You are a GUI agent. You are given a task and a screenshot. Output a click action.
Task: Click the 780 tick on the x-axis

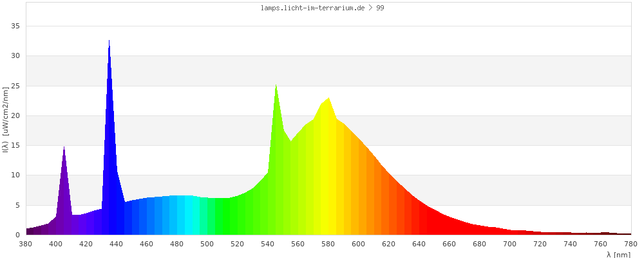[630, 244]
